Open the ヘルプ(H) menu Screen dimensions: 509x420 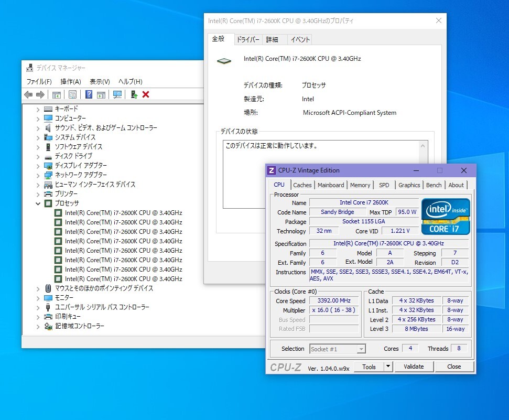(130, 81)
